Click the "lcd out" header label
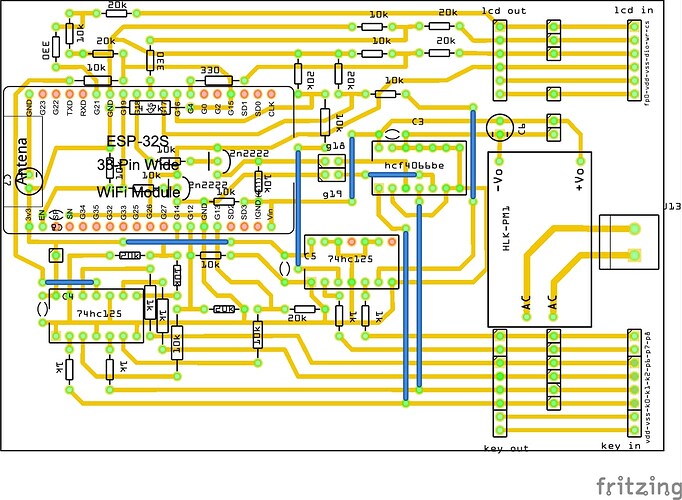Screen dimensions: 682x500 (x=504, y=11)
